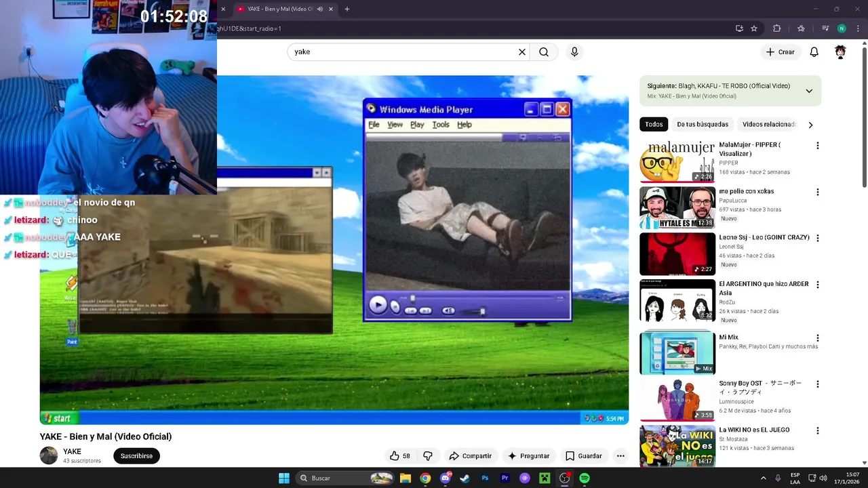Viewport: 868px width, 488px height.
Task: Click the taskbar Buscar search box
Action: tap(346, 478)
